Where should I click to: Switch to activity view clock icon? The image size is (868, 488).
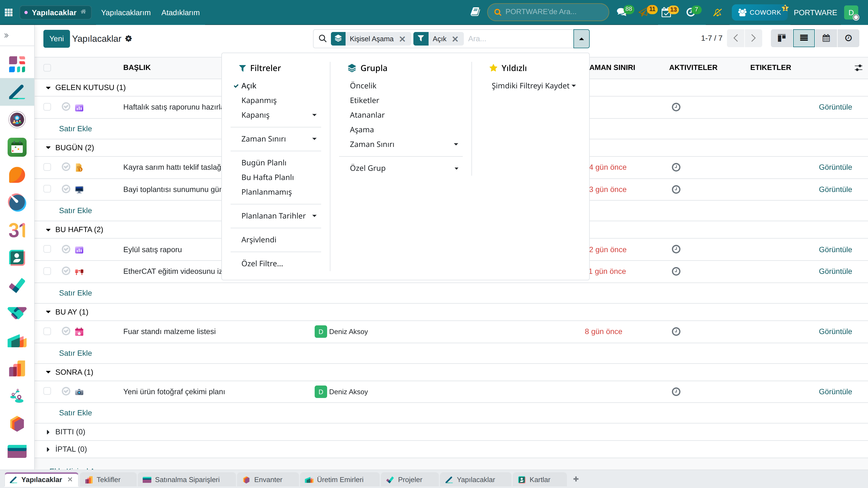[848, 38]
